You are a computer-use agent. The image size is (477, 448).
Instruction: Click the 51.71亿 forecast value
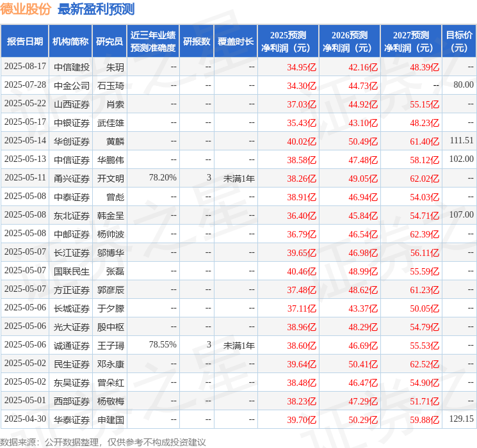coord(424,401)
